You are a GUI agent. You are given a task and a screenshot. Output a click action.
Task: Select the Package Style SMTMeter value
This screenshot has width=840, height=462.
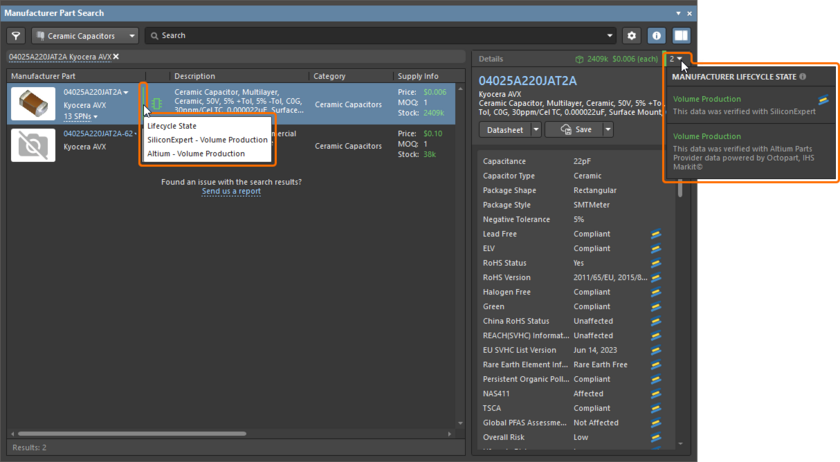click(x=591, y=205)
